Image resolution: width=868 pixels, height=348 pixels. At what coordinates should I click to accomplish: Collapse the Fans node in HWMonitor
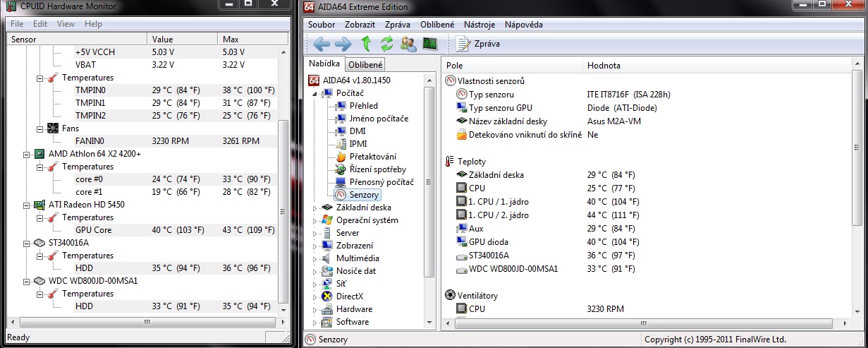tap(39, 128)
